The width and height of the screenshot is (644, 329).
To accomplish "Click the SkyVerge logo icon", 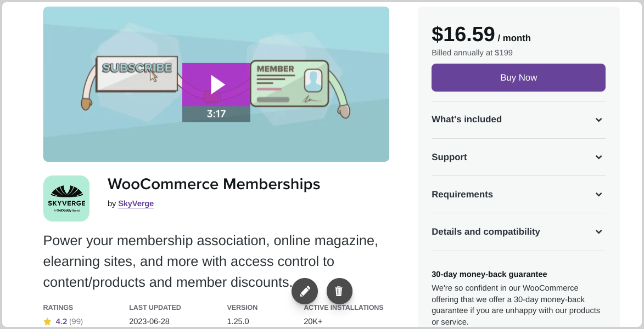I will (x=66, y=198).
